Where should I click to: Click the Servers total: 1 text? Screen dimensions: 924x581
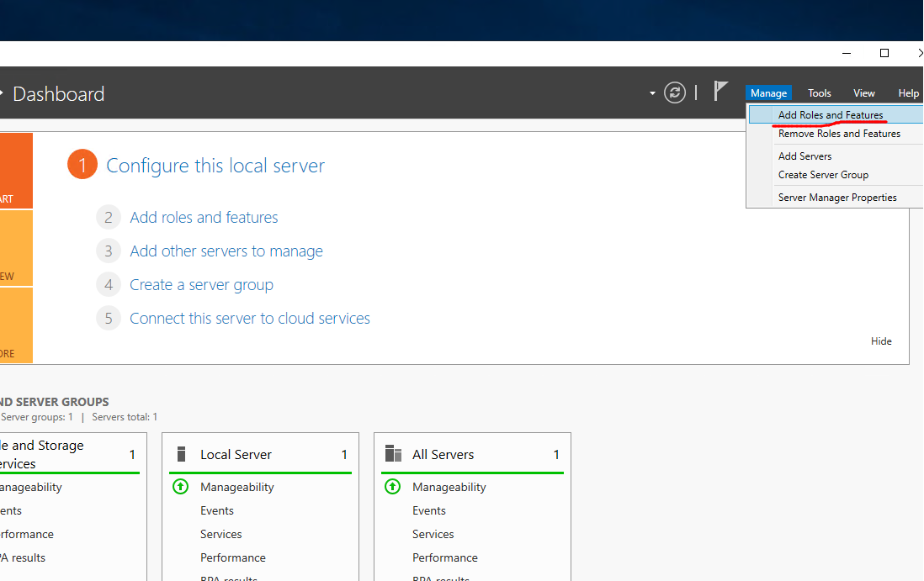tap(125, 417)
